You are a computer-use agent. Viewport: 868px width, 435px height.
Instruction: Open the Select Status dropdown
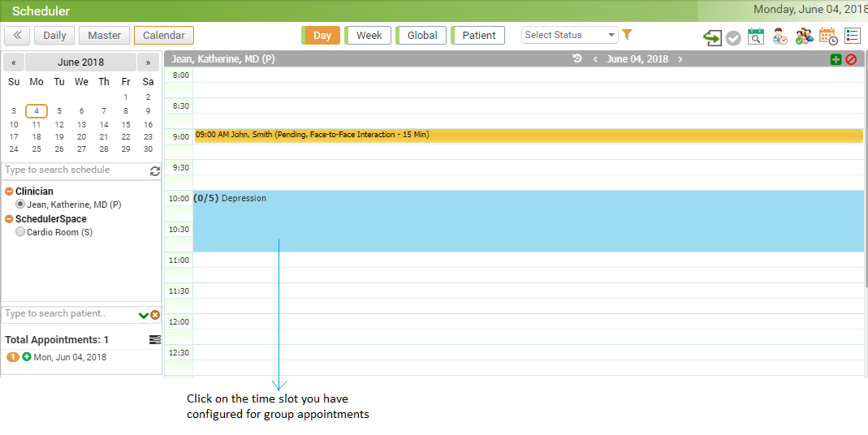[569, 35]
